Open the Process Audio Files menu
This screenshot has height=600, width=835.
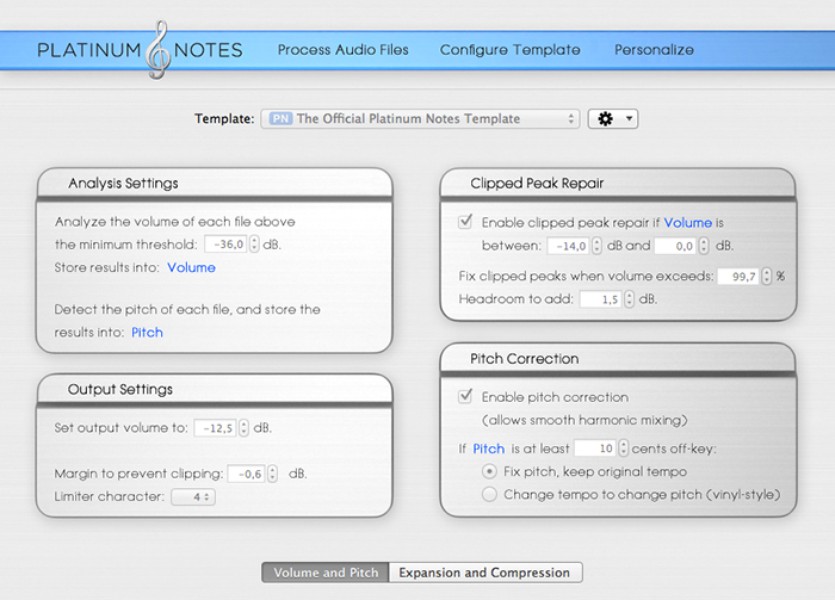(x=343, y=49)
